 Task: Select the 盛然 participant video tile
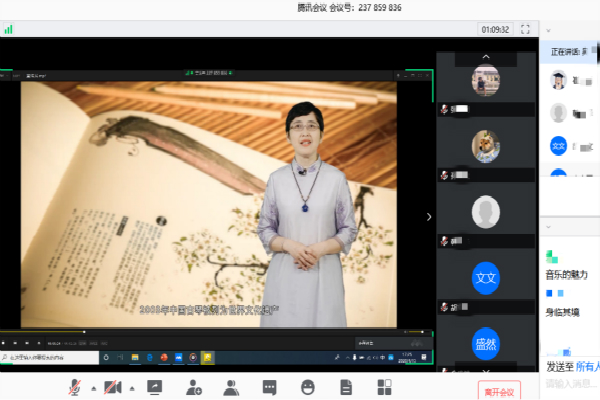pyautogui.click(x=485, y=344)
